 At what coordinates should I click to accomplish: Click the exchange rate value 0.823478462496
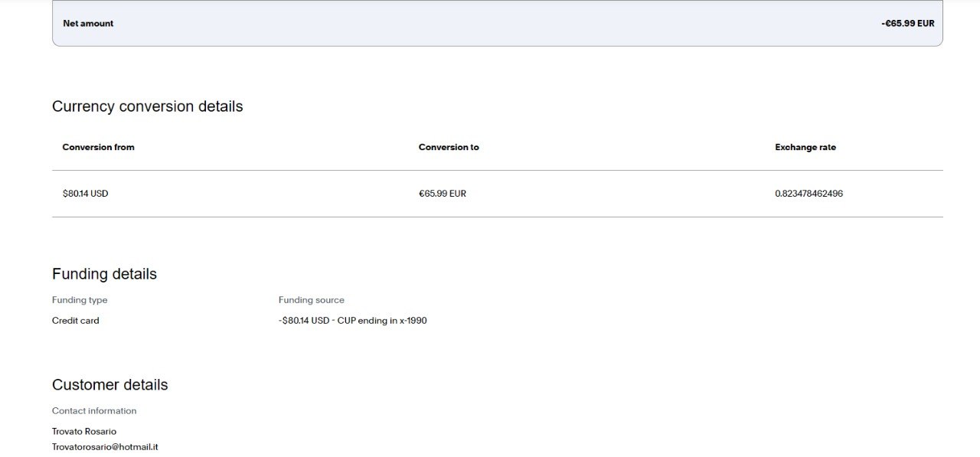[x=808, y=194]
